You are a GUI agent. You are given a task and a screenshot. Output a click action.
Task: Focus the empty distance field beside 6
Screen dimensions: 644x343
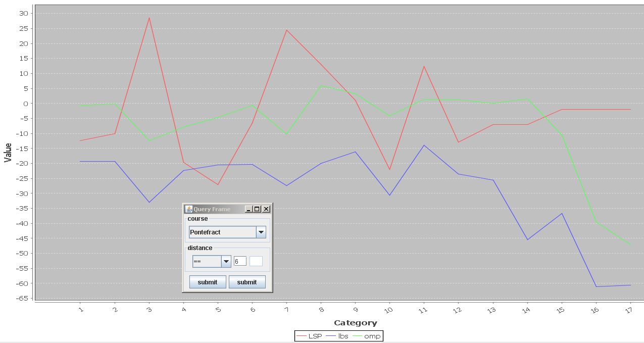pos(256,261)
